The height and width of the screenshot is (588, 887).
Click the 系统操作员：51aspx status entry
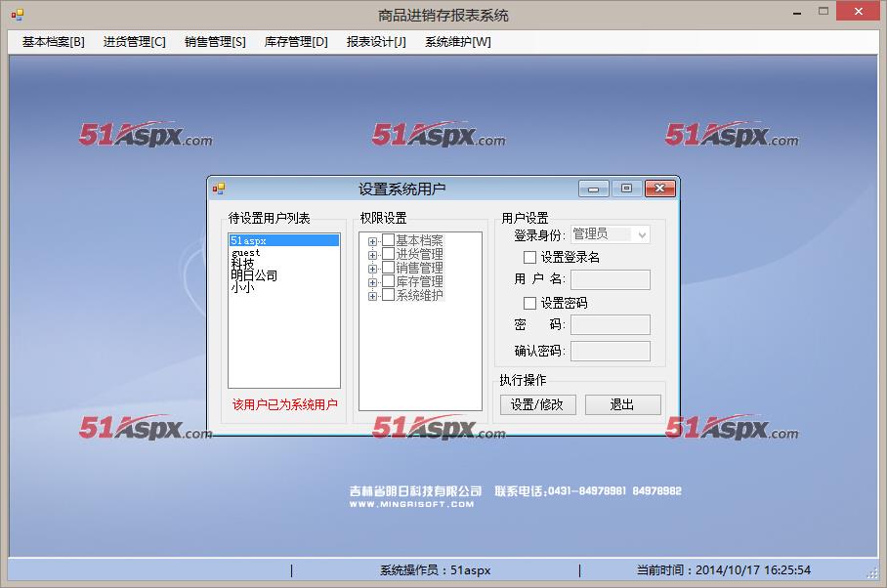click(435, 569)
